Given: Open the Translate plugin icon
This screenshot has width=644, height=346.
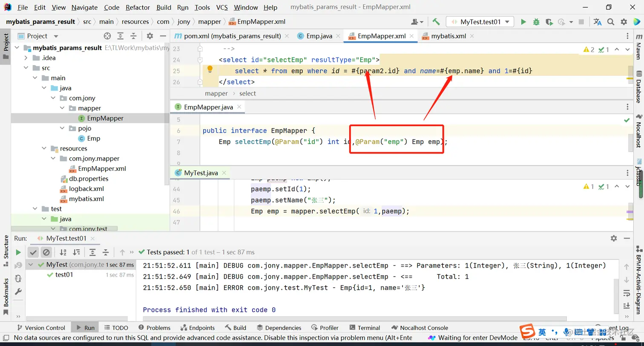Looking at the screenshot, I should pyautogui.click(x=598, y=22).
